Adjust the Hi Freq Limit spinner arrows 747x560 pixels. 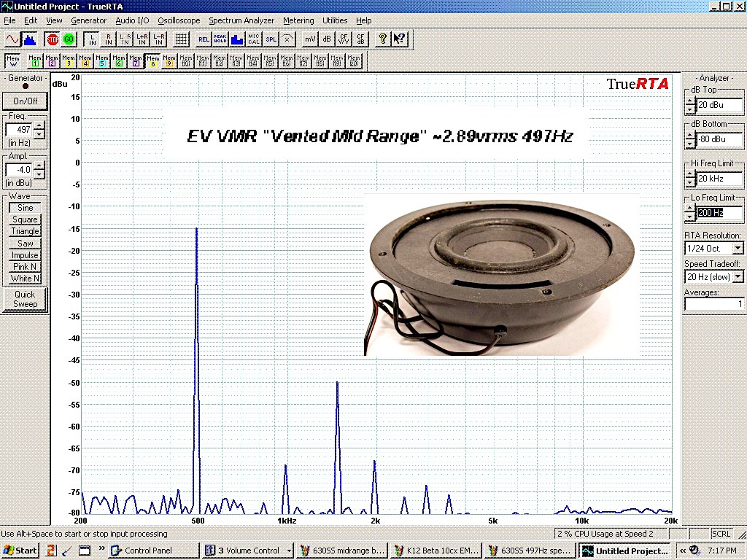[x=690, y=179]
